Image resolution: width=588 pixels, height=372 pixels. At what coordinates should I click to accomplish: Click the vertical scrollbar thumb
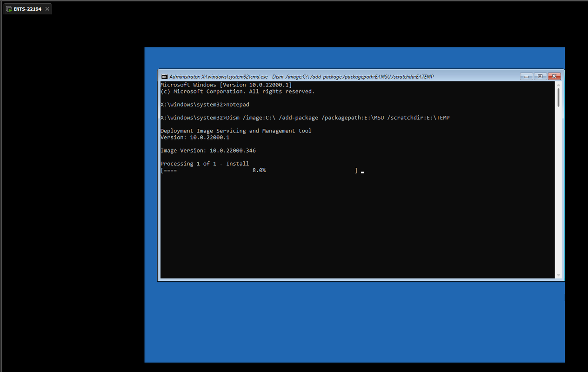point(559,98)
